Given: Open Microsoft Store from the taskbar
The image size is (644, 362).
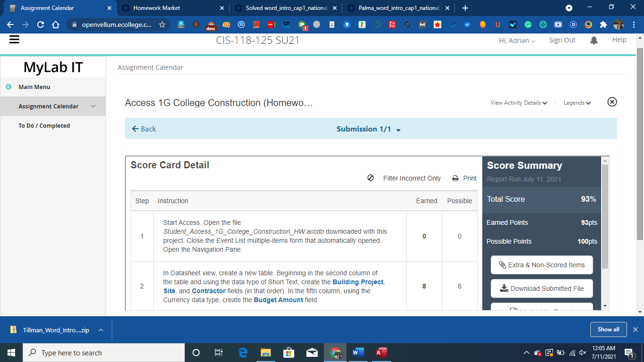Looking at the screenshot, I should pos(289,353).
